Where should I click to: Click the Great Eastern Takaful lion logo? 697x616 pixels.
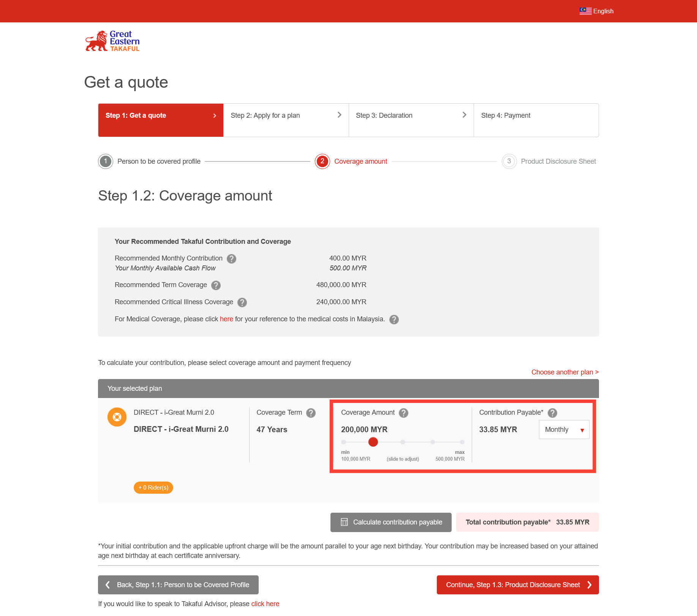pyautogui.click(x=112, y=41)
